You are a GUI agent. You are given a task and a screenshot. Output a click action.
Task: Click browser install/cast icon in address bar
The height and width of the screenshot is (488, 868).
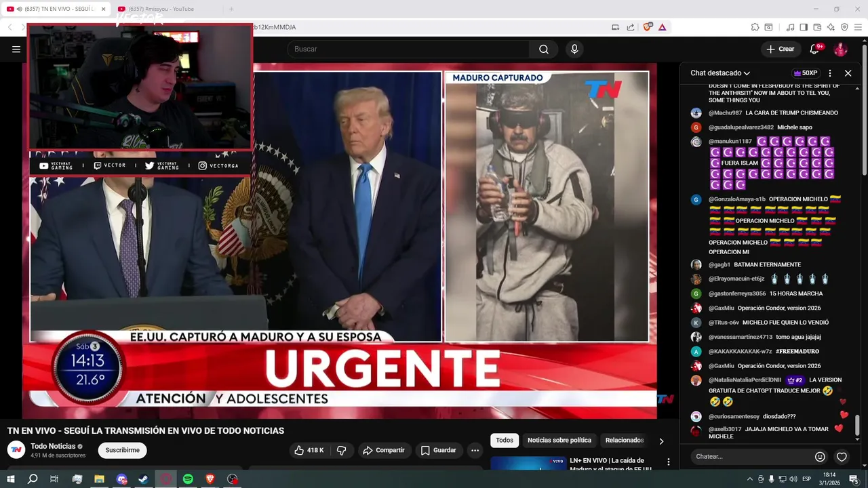pos(616,27)
